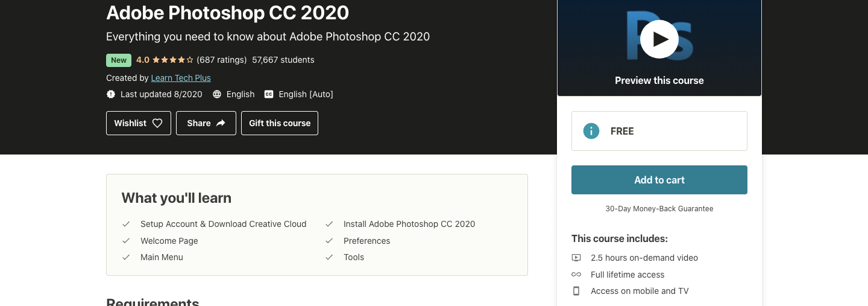Screen dimensions: 868x306
Task: Play the course preview video
Action: click(x=659, y=39)
